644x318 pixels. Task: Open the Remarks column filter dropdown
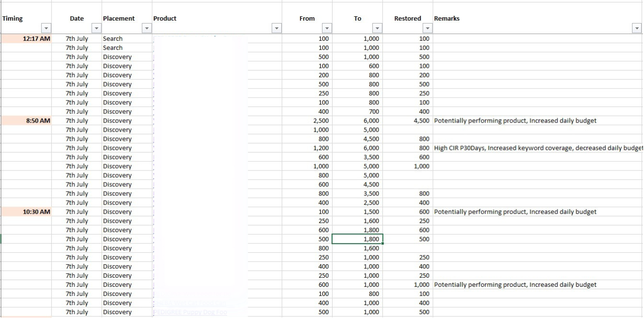click(637, 28)
